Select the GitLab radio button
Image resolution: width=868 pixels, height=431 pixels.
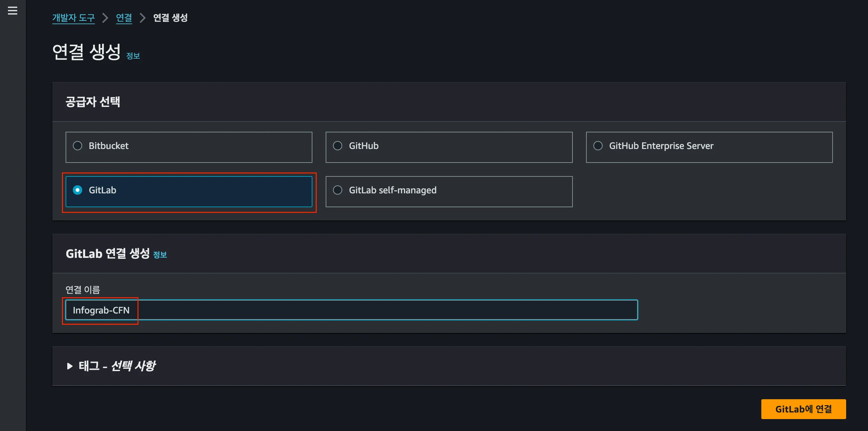click(78, 190)
